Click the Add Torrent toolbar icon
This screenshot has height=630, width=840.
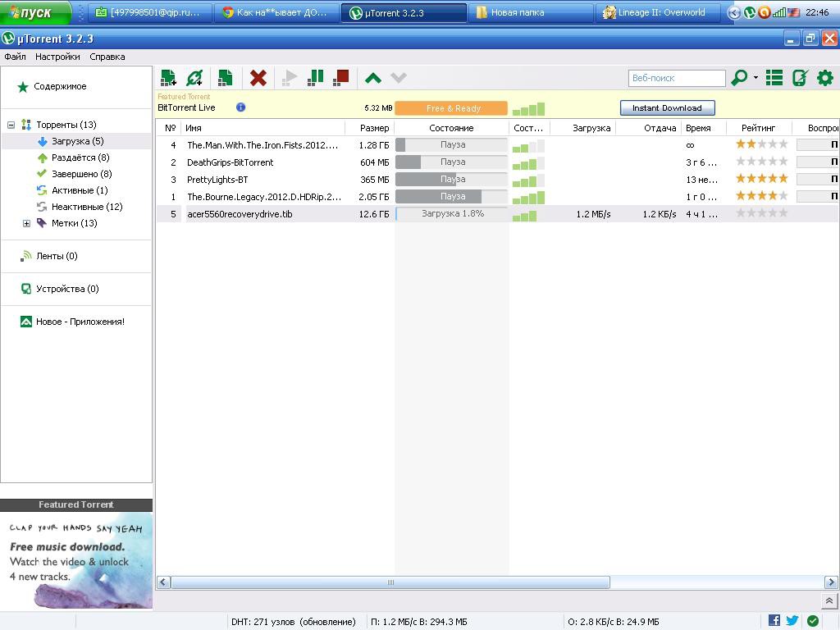168,78
